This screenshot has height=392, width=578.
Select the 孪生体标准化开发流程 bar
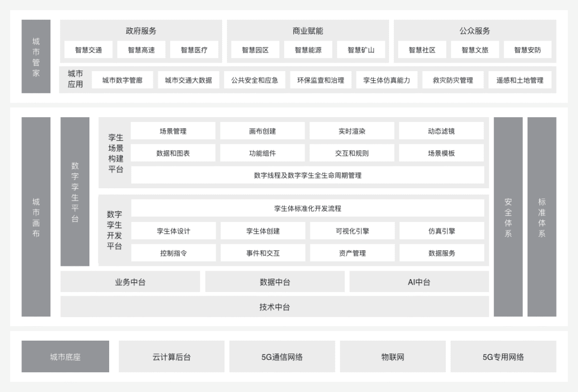coord(307,208)
